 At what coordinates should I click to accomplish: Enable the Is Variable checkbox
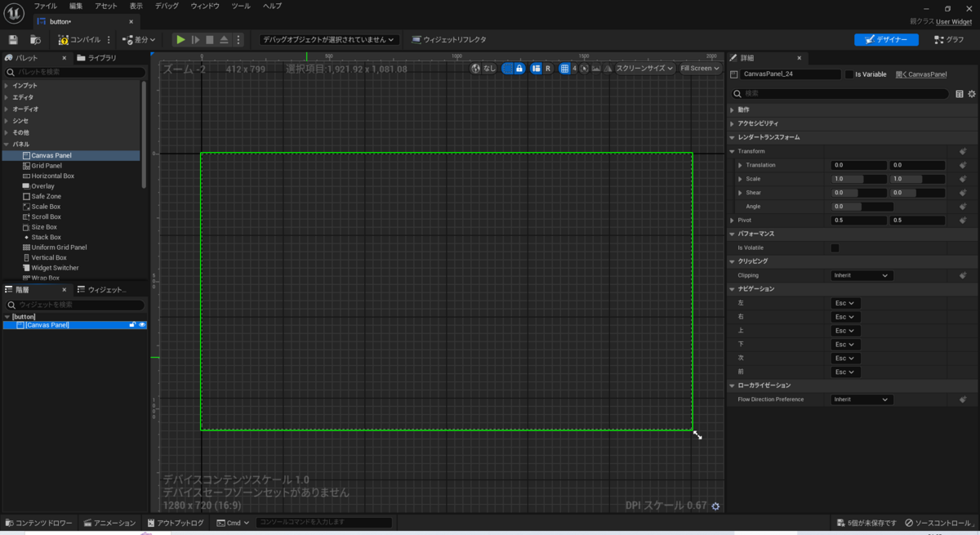tap(849, 74)
